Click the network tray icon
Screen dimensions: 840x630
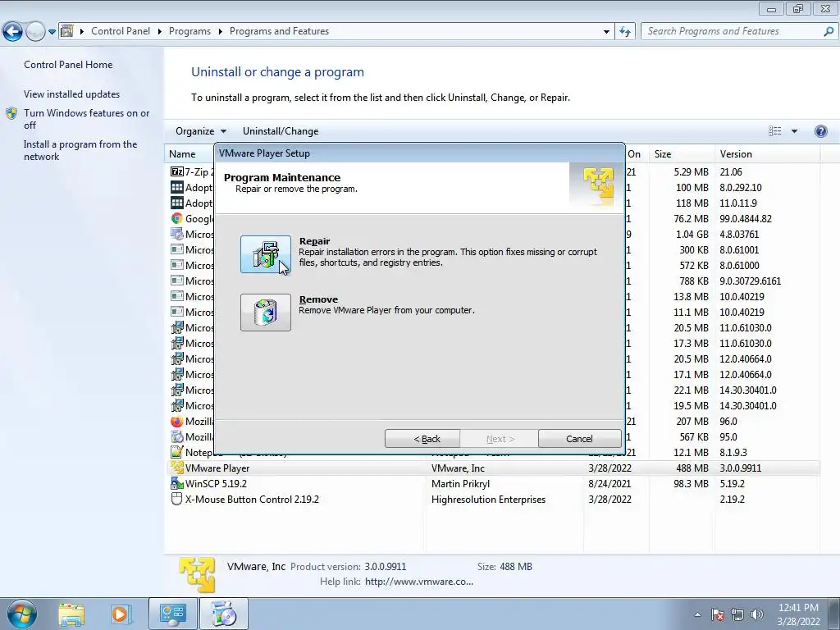(x=737, y=614)
